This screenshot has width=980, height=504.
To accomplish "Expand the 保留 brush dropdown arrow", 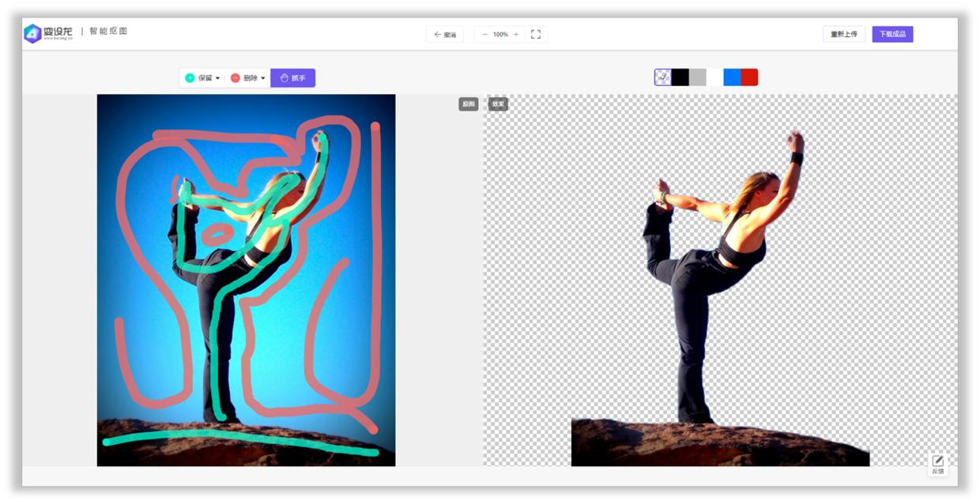I will [218, 78].
